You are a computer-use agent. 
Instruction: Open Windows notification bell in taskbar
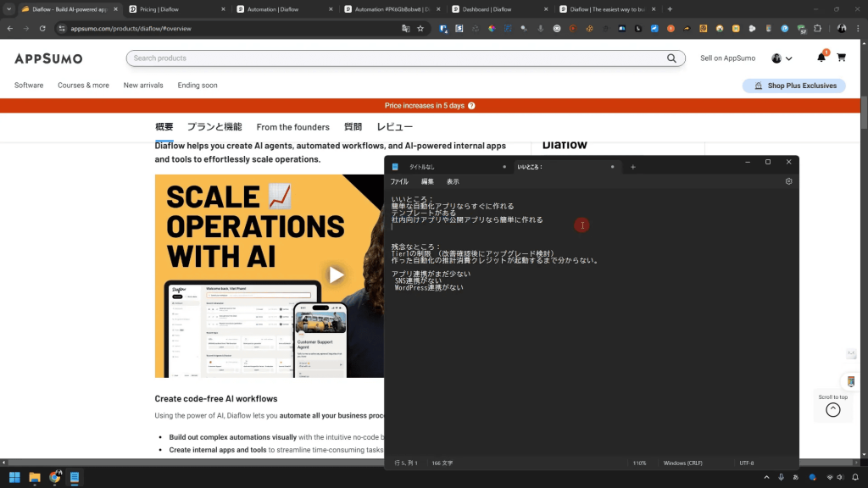coord(855,477)
